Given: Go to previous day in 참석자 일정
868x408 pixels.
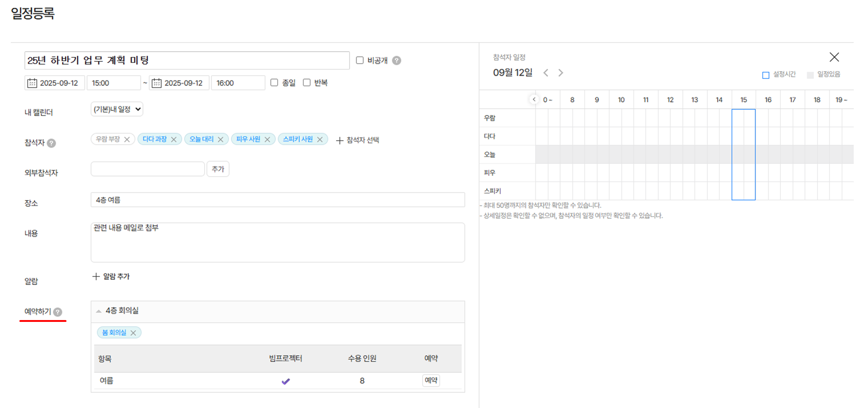Looking at the screenshot, I should pos(546,73).
